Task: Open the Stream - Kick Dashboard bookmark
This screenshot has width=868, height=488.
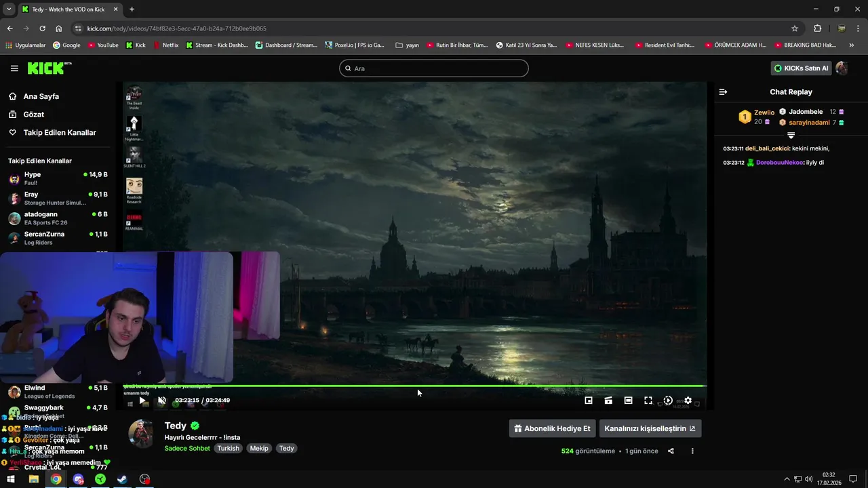Action: coord(217,45)
